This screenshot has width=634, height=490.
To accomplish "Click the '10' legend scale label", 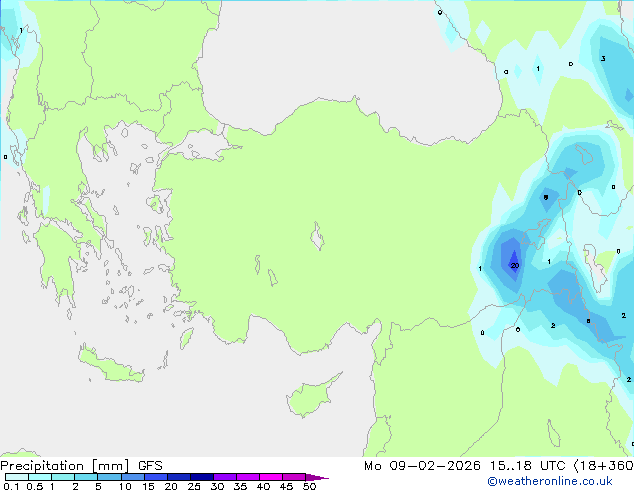I will coord(125,486).
